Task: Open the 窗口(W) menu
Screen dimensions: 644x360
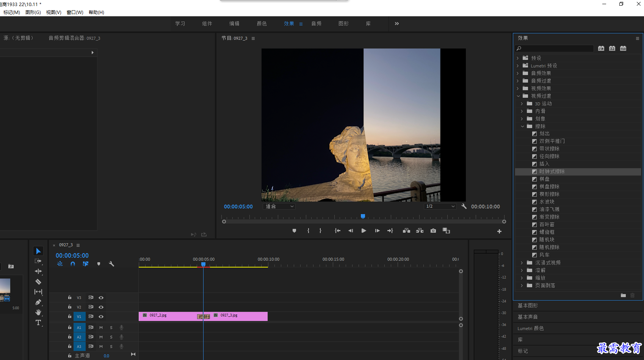Action: point(75,13)
